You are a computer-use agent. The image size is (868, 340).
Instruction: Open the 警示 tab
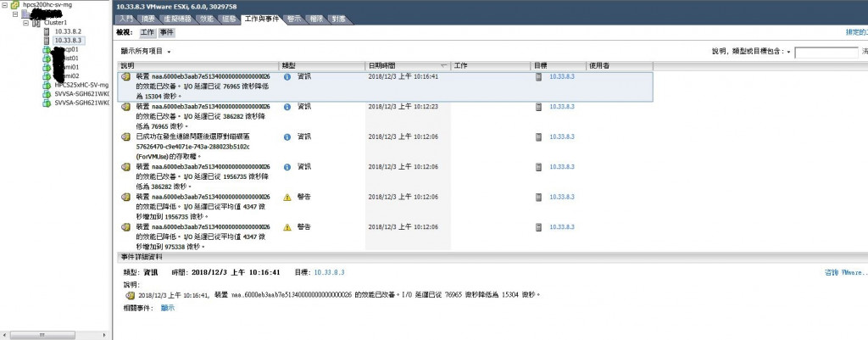tap(294, 20)
